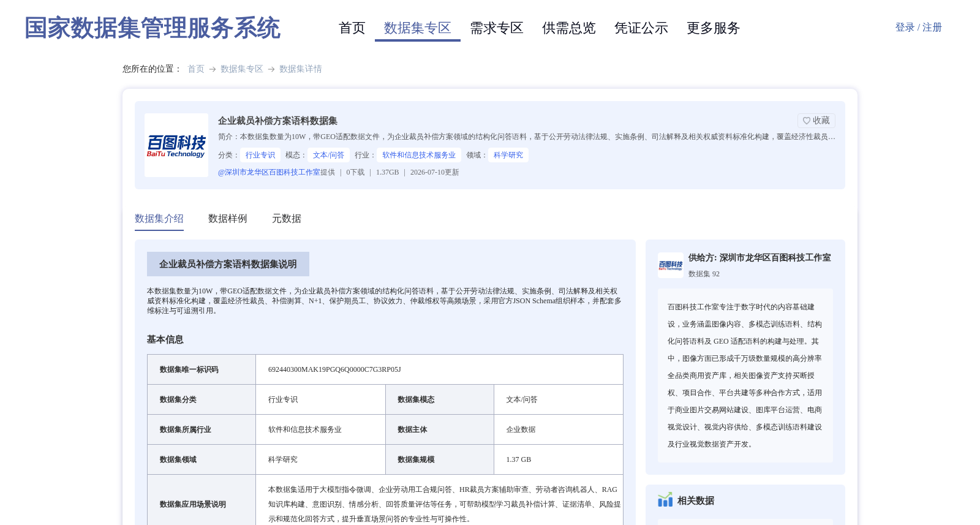
Task: Click the 行业专识 category tag
Action: pyautogui.click(x=260, y=155)
